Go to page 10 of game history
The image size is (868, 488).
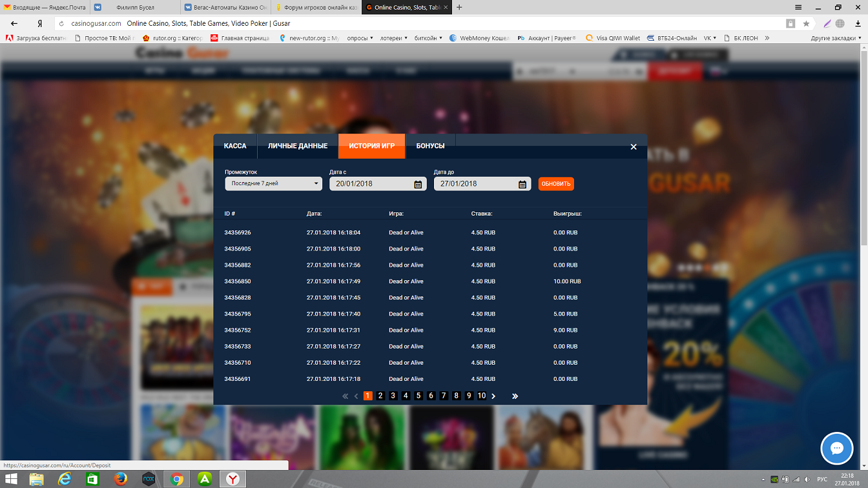(482, 396)
